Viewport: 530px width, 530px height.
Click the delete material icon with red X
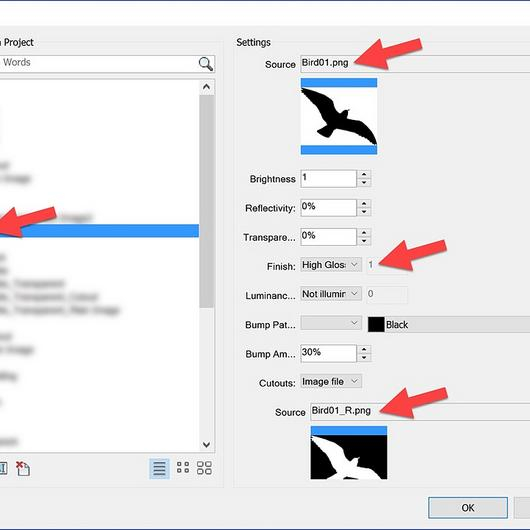pos(23,468)
